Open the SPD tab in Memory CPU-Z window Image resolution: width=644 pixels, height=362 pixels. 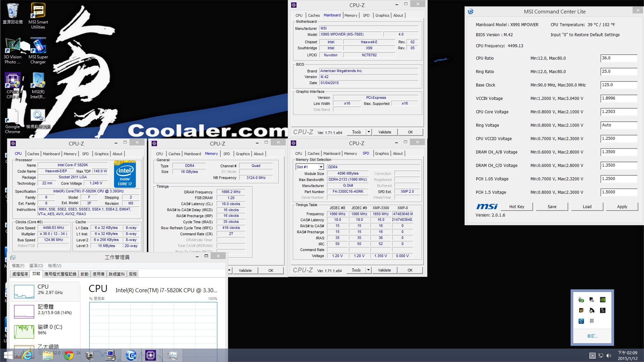pyautogui.click(x=227, y=154)
